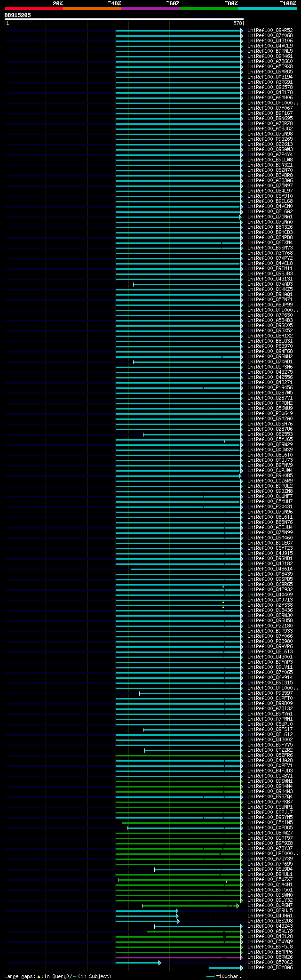301x980 pixels.
Task: Select the UniRef100_Q9SWH1 label
Action: point(270,781)
